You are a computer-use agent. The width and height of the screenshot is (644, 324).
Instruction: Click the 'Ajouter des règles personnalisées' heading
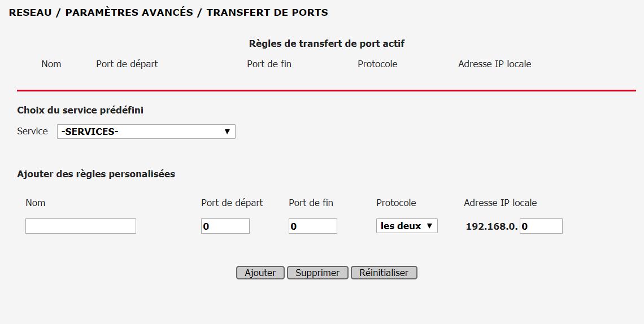pyautogui.click(x=96, y=174)
